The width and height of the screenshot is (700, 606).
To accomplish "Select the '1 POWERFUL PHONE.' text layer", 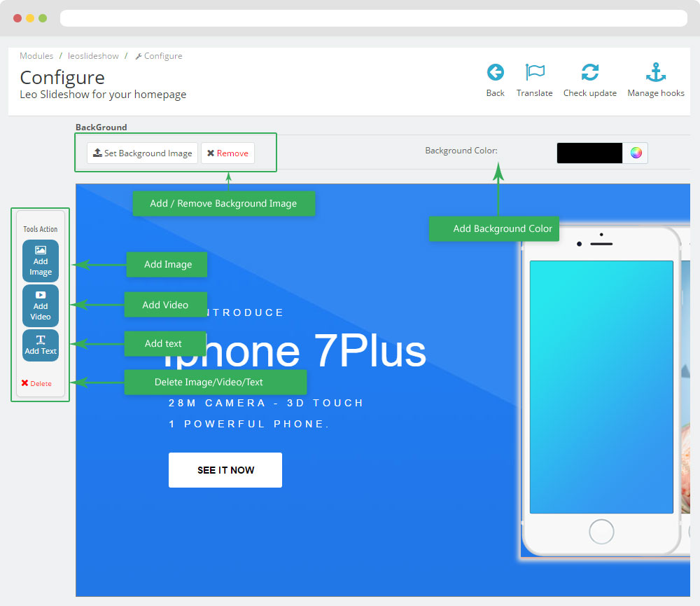I will pos(248,424).
